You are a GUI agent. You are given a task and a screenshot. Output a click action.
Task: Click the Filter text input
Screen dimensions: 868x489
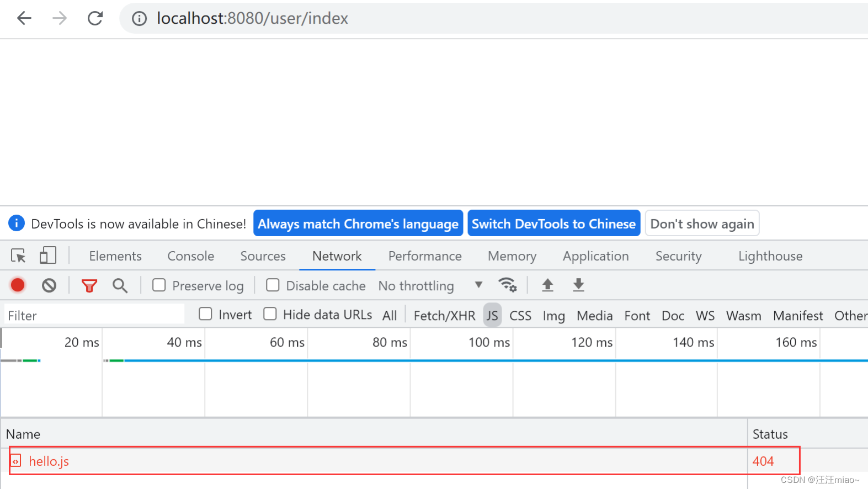pos(94,315)
